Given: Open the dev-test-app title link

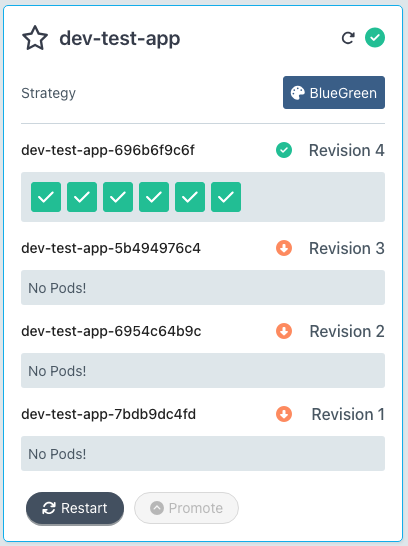Looking at the screenshot, I should pos(120,38).
